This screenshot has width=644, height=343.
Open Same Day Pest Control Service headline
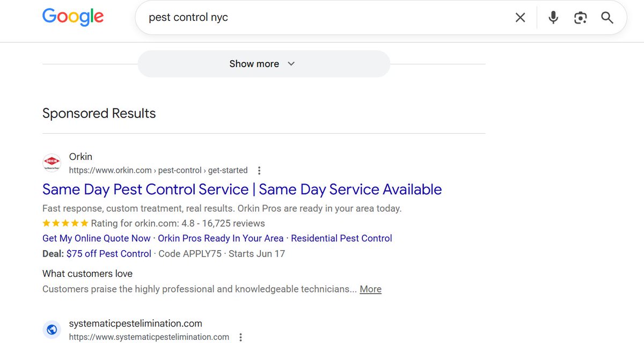tap(242, 189)
